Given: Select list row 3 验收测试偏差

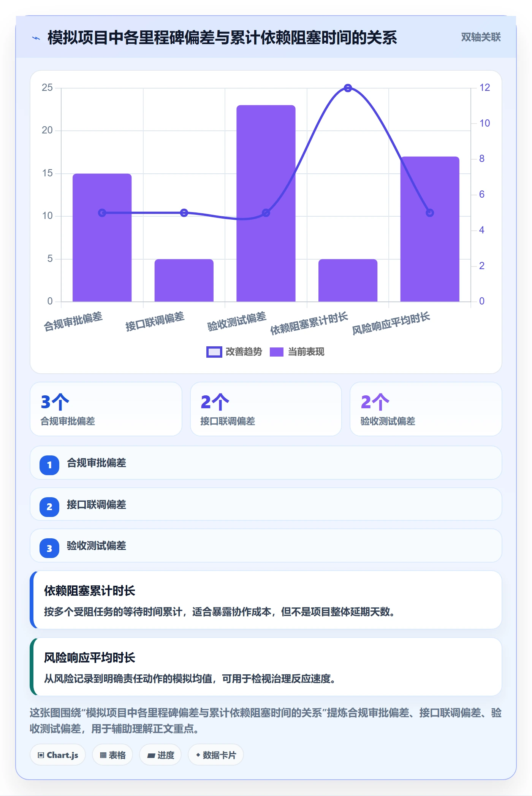Looking at the screenshot, I should coord(266,546).
